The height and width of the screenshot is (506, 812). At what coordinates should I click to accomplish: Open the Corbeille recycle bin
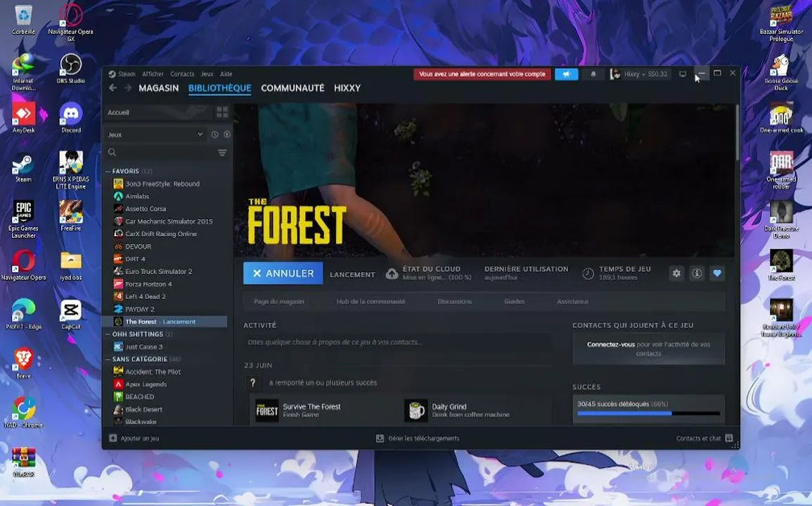(x=23, y=20)
